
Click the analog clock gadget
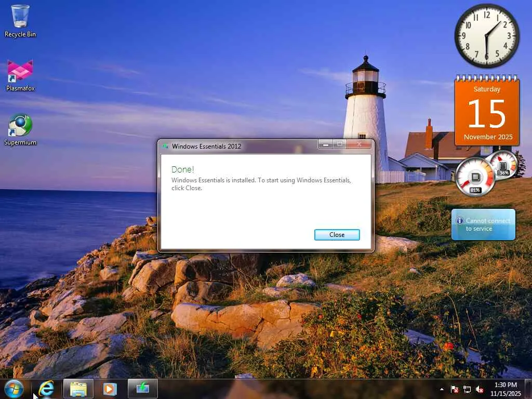pos(487,36)
